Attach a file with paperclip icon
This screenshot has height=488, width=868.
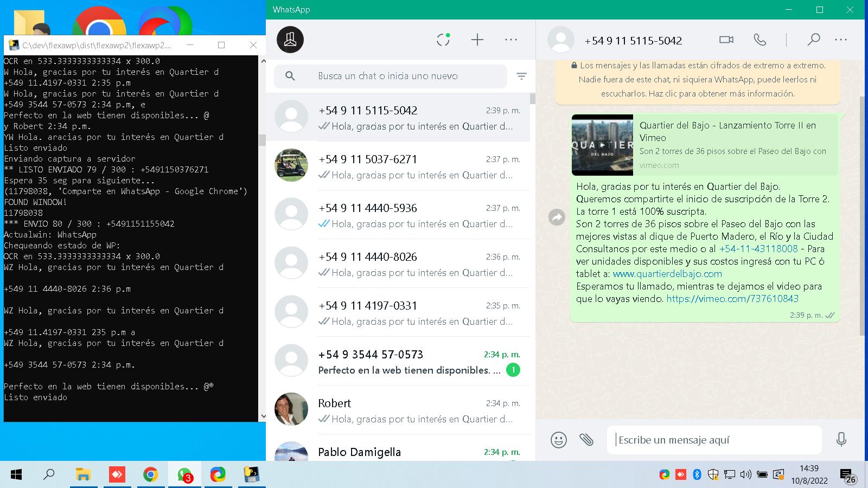click(x=586, y=440)
